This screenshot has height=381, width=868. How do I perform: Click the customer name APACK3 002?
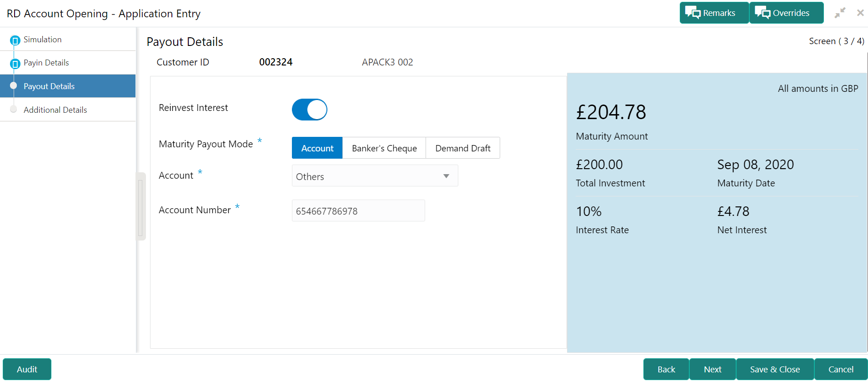tap(387, 62)
